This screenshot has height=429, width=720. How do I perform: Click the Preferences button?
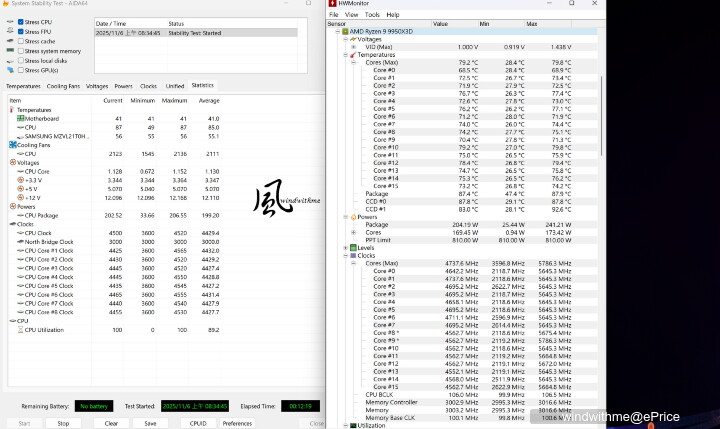point(237,423)
